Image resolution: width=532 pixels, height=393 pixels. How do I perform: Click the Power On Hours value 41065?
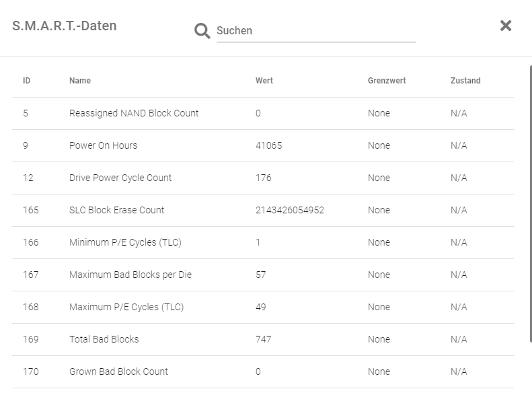pyautogui.click(x=269, y=145)
